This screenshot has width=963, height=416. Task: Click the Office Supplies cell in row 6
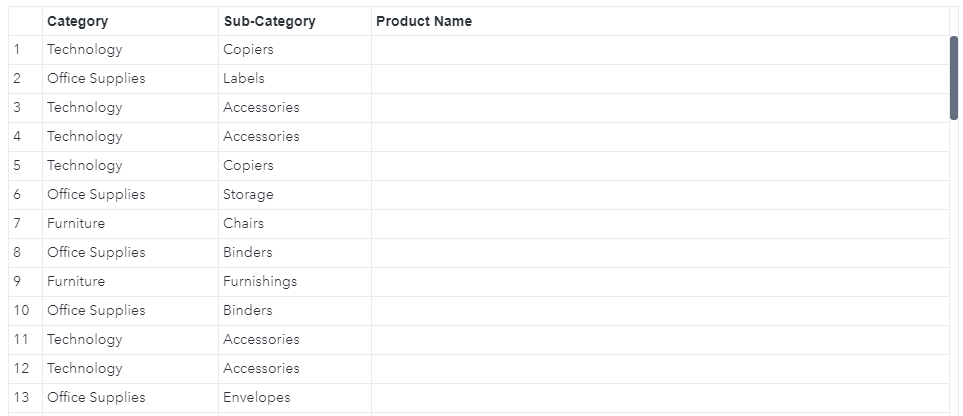click(x=96, y=195)
